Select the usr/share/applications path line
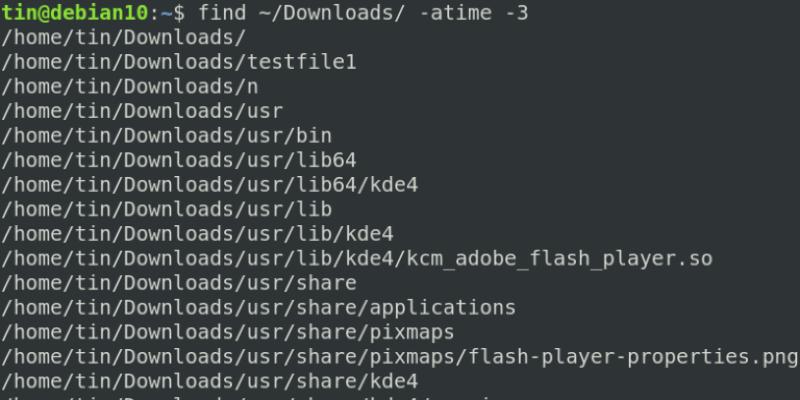 [x=258, y=307]
